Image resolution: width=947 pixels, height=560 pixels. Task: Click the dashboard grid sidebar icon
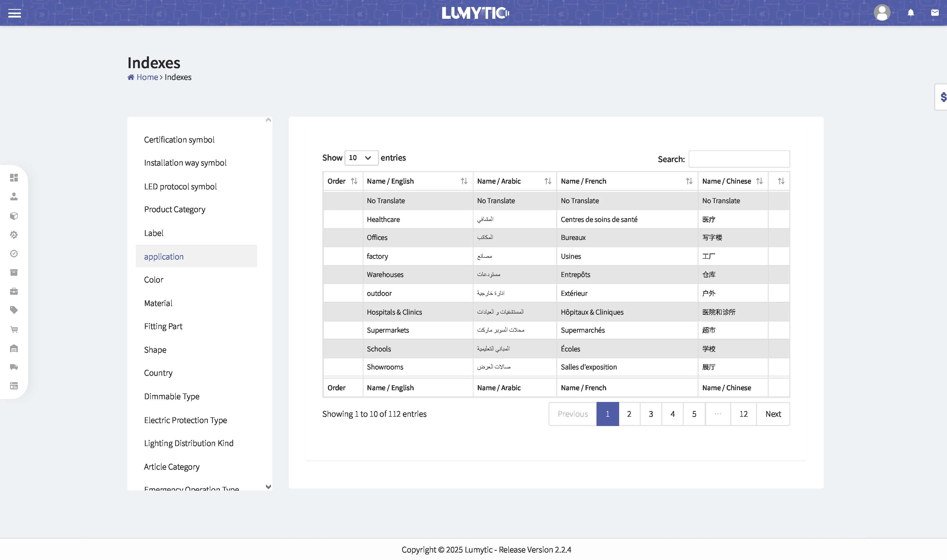coord(14,177)
